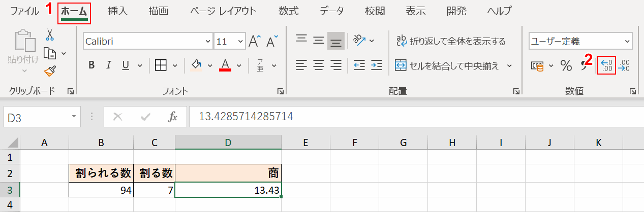Apply fill color bucket
Screen dimensions: 644x212
[197, 65]
